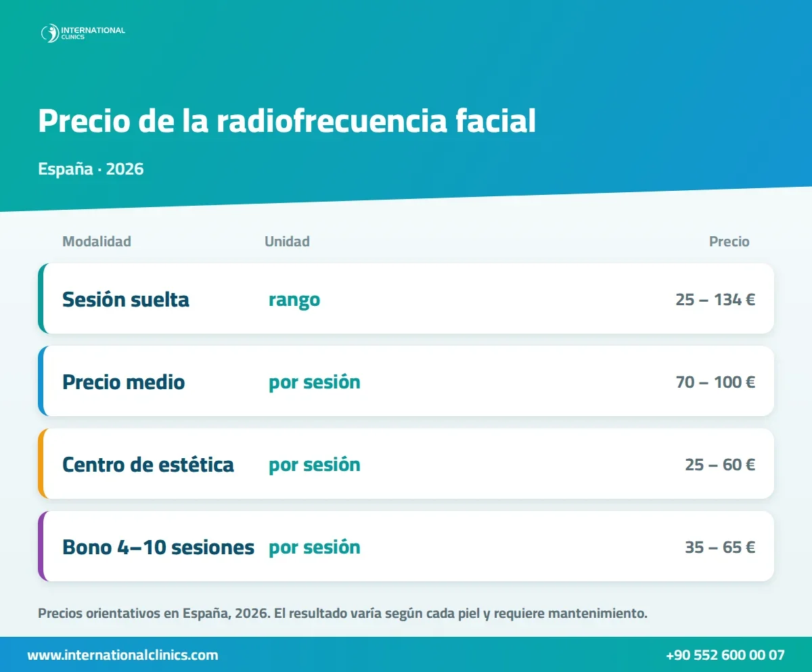Click the 'Modalidad' column header
This screenshot has width=812, height=672.
coord(97,242)
